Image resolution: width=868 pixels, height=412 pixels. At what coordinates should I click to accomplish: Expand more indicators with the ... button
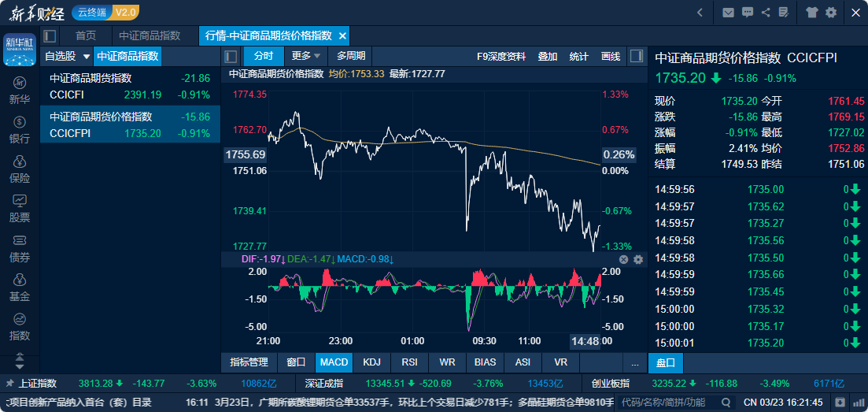pos(635,362)
